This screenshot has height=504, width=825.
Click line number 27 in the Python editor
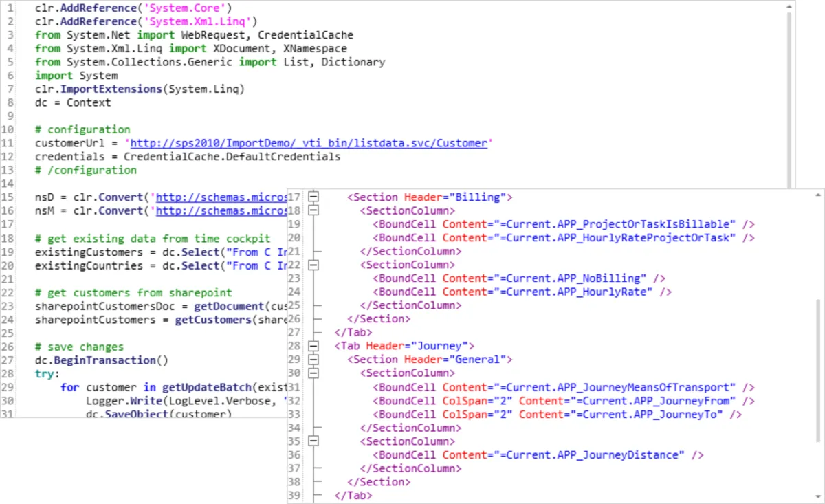pos(9,360)
